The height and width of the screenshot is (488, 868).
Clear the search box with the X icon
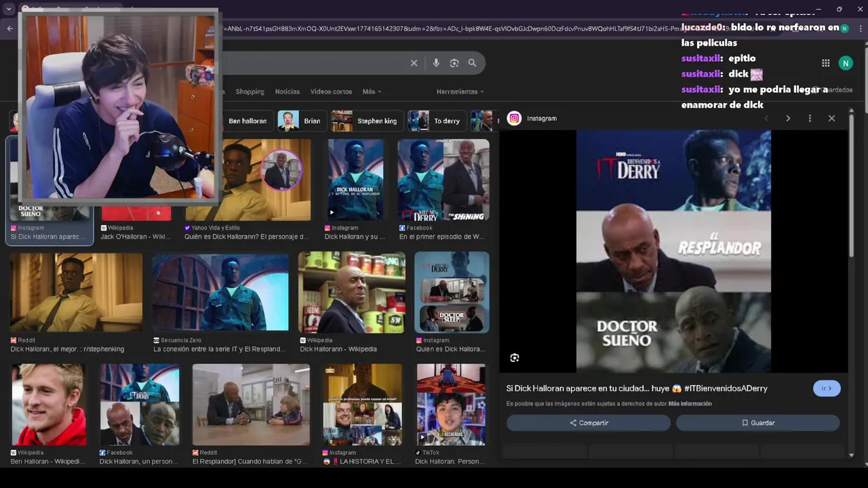[x=414, y=63]
